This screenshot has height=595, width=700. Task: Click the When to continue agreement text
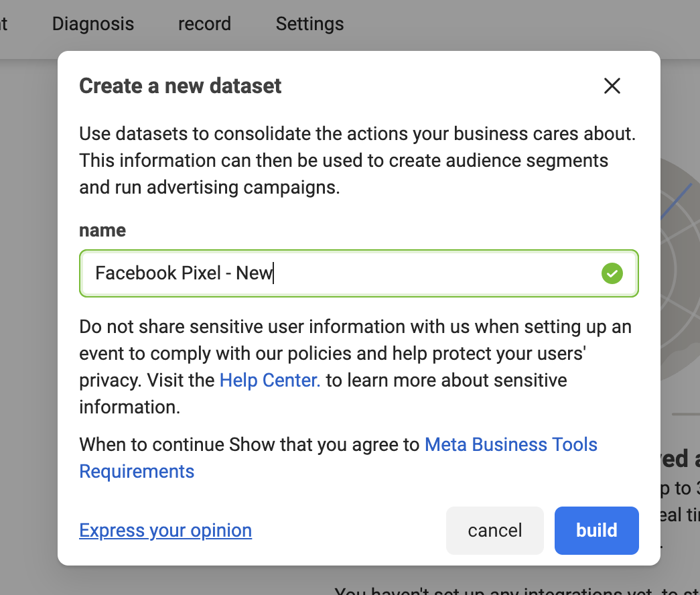click(x=249, y=445)
